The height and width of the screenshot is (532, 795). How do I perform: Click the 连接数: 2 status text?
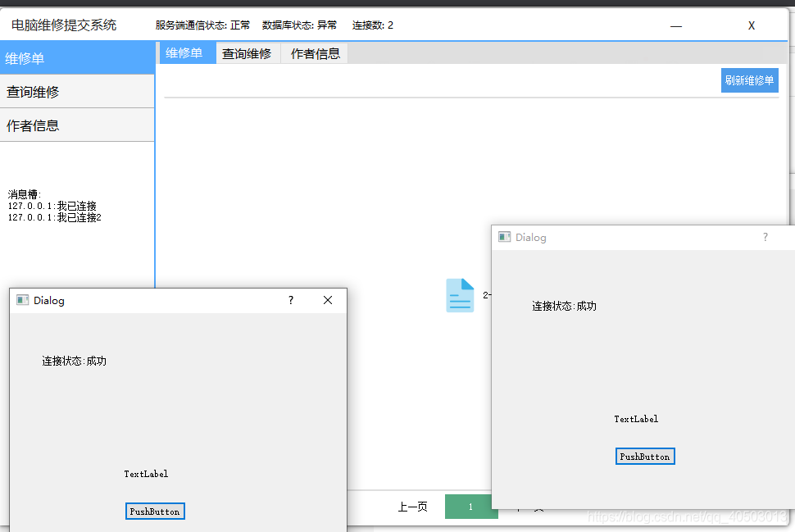pos(373,25)
